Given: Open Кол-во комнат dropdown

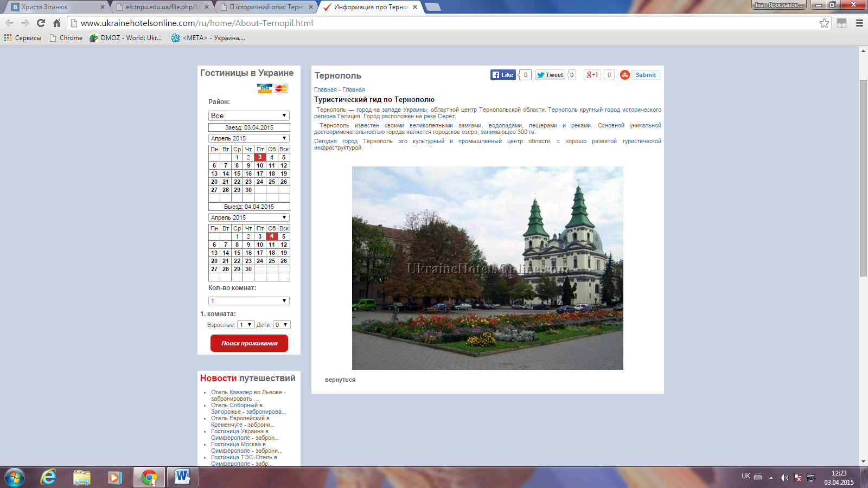Looking at the screenshot, I should pos(249,301).
